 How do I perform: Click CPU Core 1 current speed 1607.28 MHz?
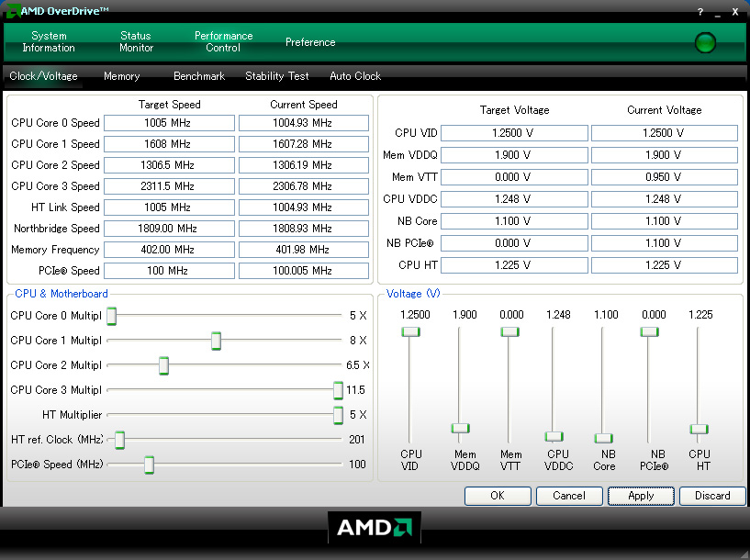[304, 144]
